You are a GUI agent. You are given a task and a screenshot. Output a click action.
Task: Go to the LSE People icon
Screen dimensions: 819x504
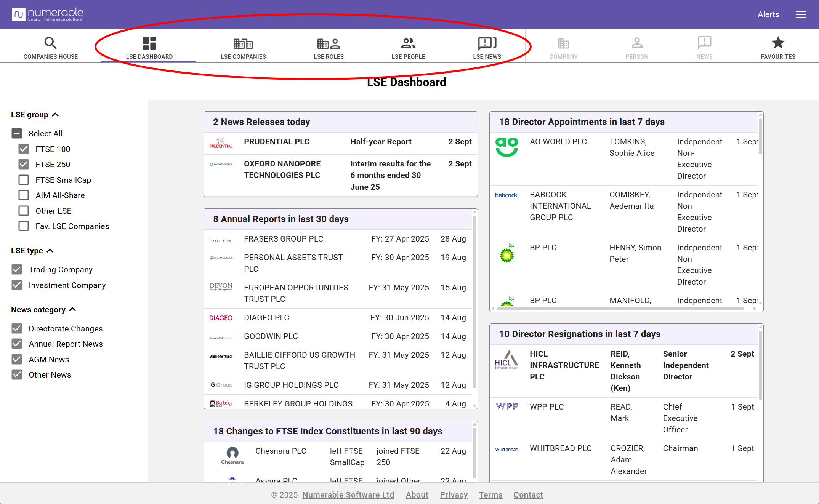[408, 43]
